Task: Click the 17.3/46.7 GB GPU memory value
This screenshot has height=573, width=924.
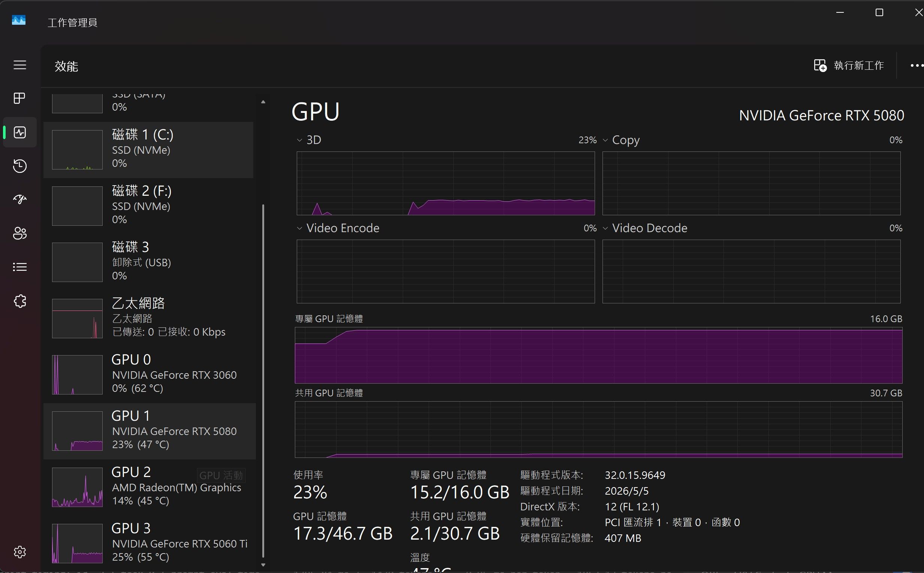Action: (x=343, y=533)
